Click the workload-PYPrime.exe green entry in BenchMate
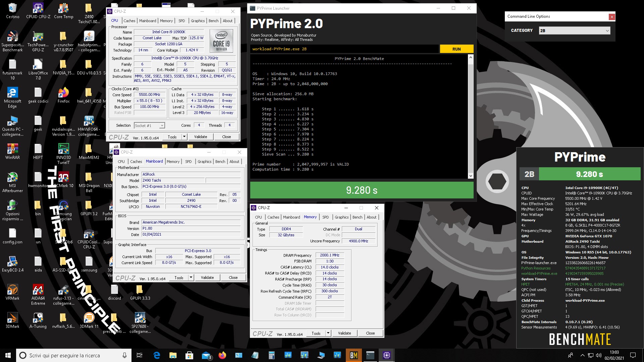644x362 pixels. 539,274
